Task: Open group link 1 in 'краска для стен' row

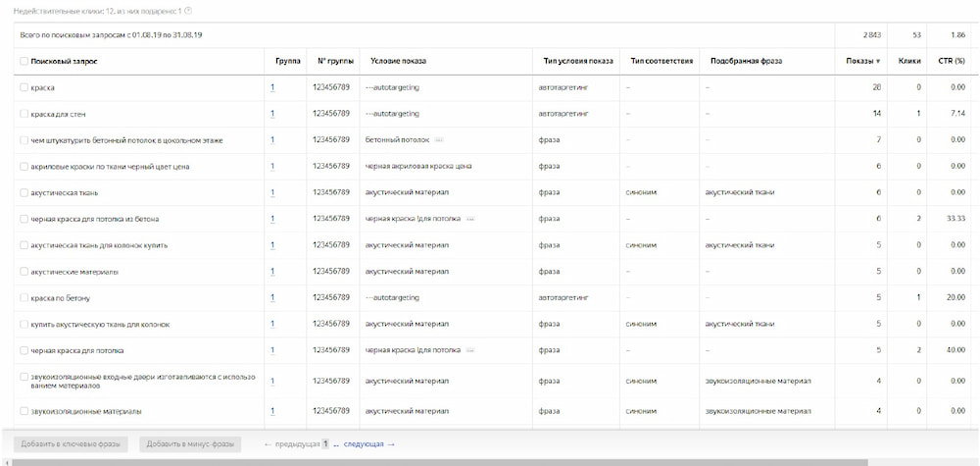Action: (x=272, y=114)
